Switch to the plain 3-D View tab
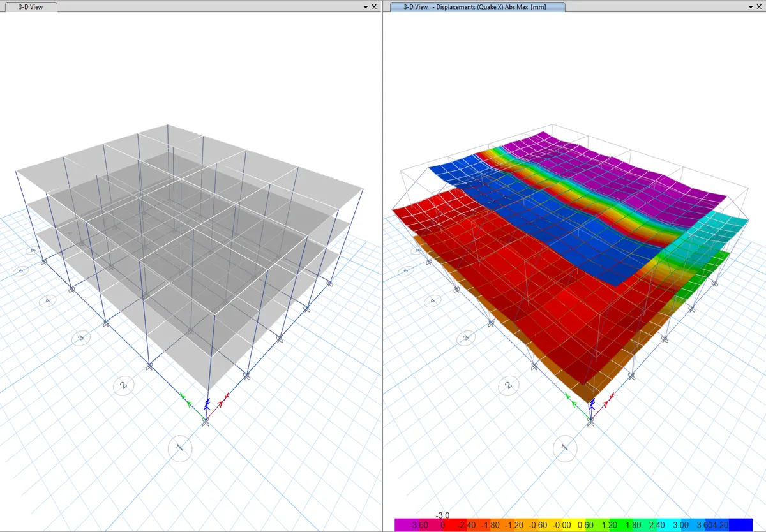766x532 pixels. click(x=29, y=6)
